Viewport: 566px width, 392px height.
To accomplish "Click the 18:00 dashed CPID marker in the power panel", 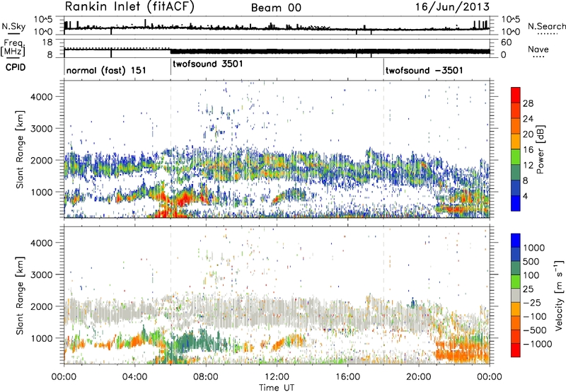I will point(383,149).
